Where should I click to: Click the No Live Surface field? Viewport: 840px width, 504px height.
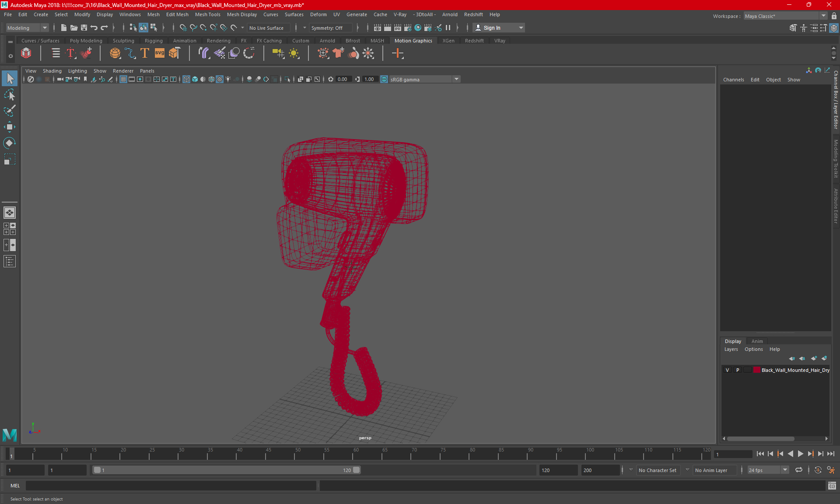coord(269,28)
